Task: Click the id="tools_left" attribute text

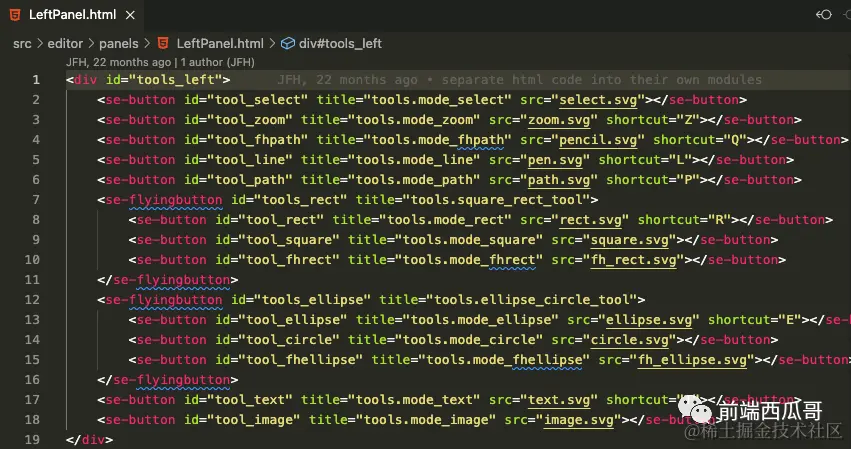Action: coord(164,80)
